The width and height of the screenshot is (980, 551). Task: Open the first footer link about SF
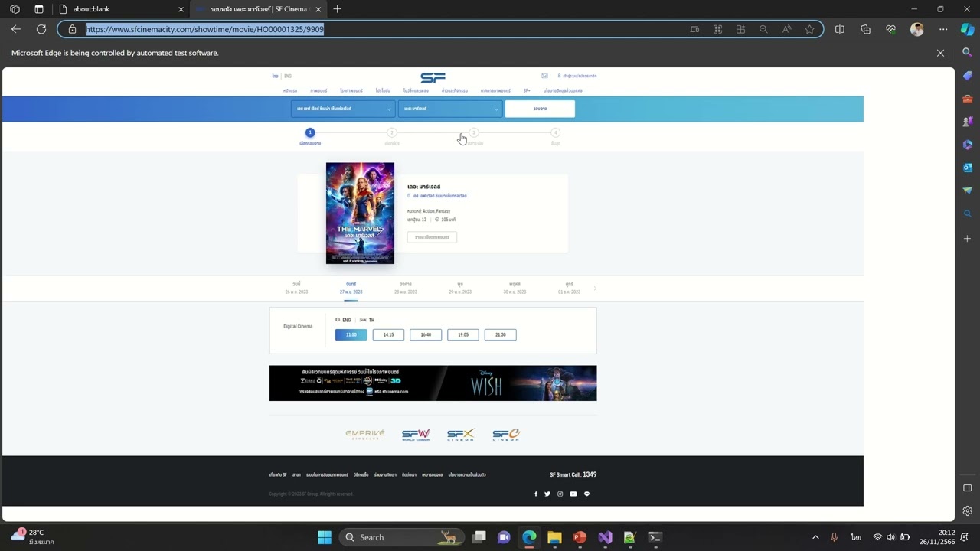(278, 474)
